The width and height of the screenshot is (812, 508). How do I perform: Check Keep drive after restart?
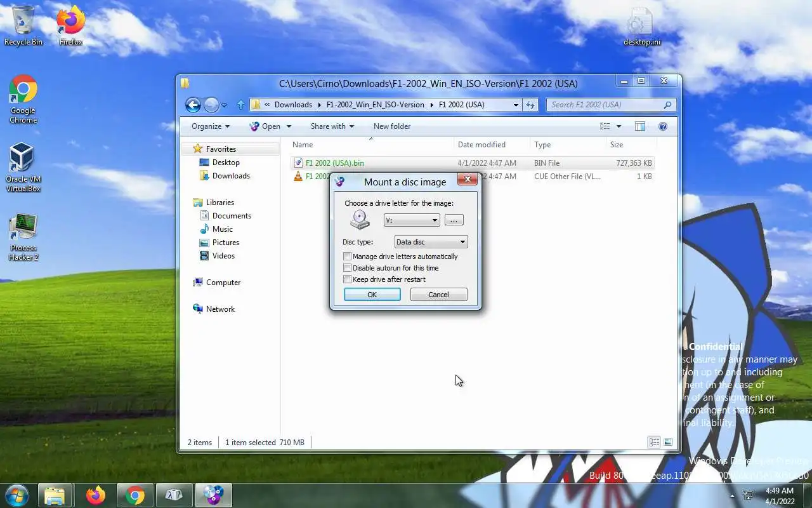tap(347, 279)
